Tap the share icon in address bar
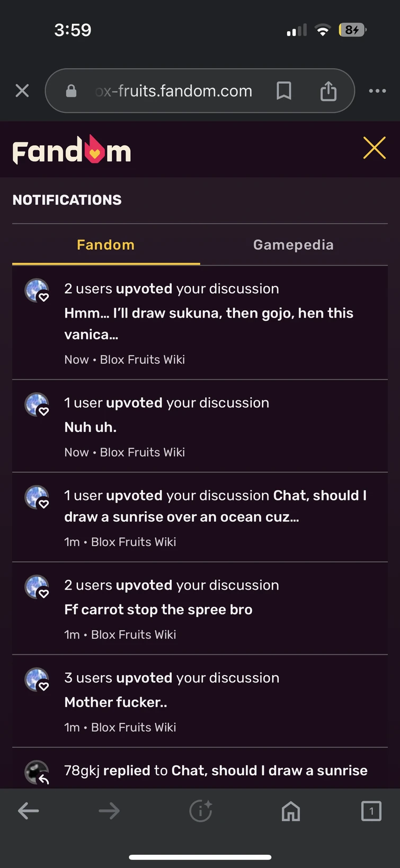The width and height of the screenshot is (400, 868). pyautogui.click(x=328, y=91)
